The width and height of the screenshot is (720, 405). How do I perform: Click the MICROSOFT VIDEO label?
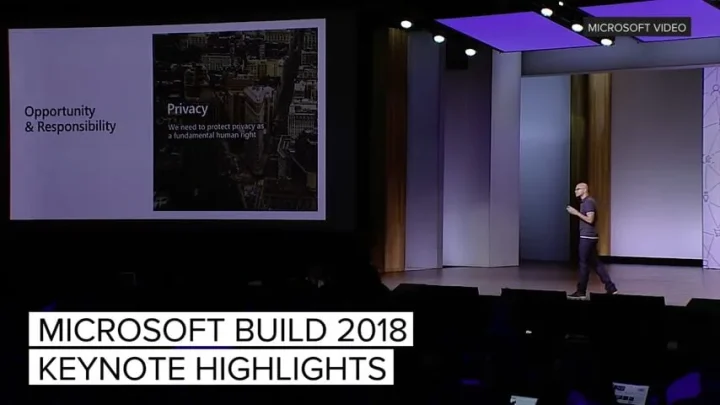click(637, 28)
